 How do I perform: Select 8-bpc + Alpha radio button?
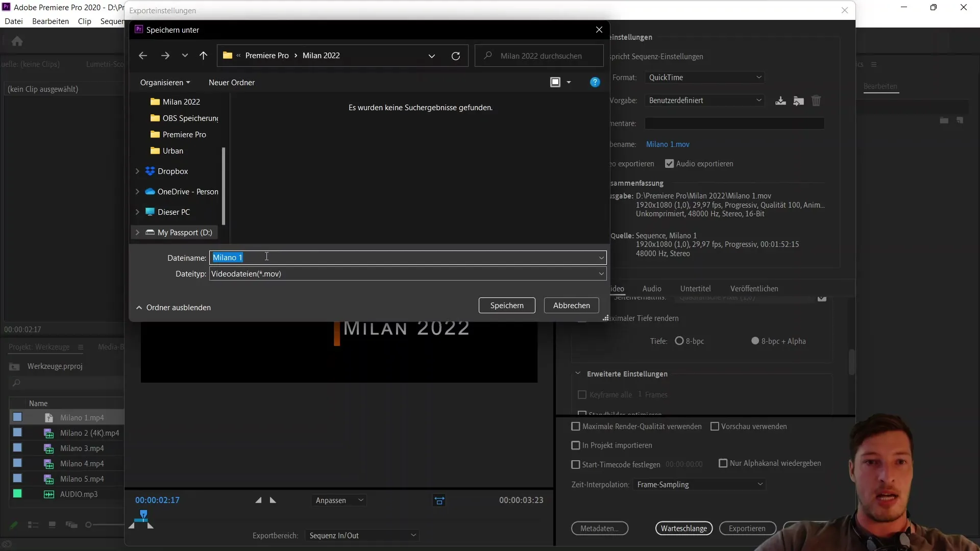755,340
